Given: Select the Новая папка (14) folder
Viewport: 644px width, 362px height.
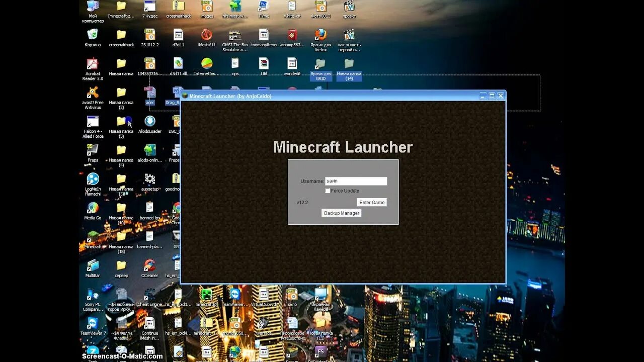Looking at the screenshot, I should (349, 64).
